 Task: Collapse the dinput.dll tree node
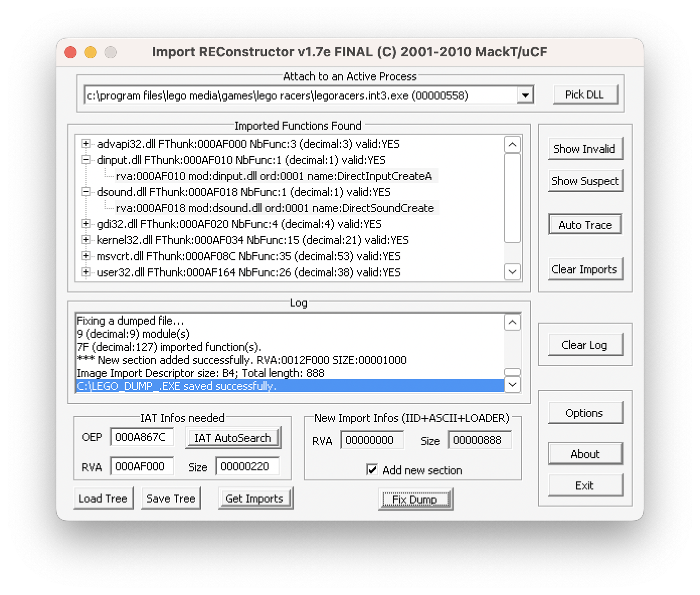86,160
